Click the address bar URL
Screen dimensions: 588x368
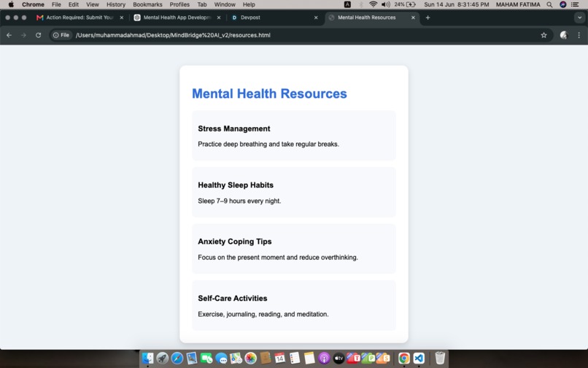coord(173,35)
